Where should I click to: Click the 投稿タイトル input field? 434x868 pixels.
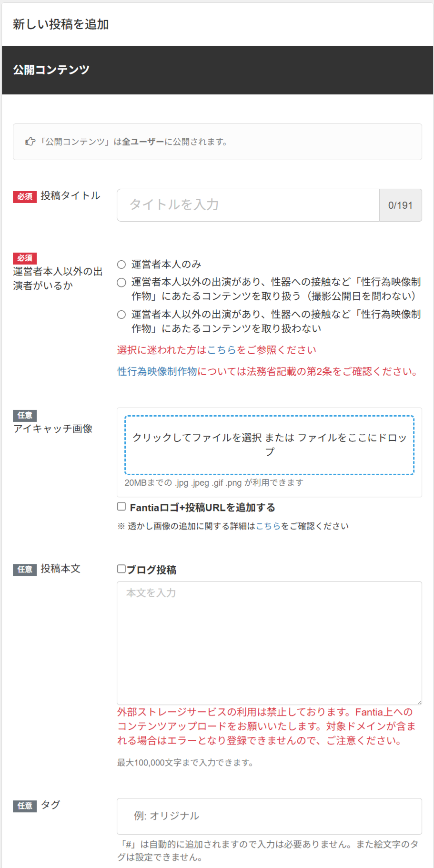248,205
